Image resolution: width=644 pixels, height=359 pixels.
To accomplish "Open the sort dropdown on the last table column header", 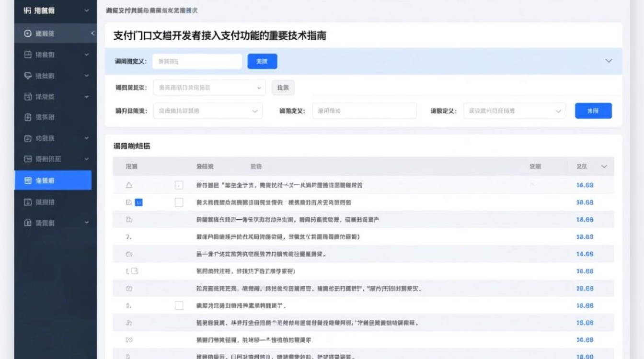I will tap(603, 167).
